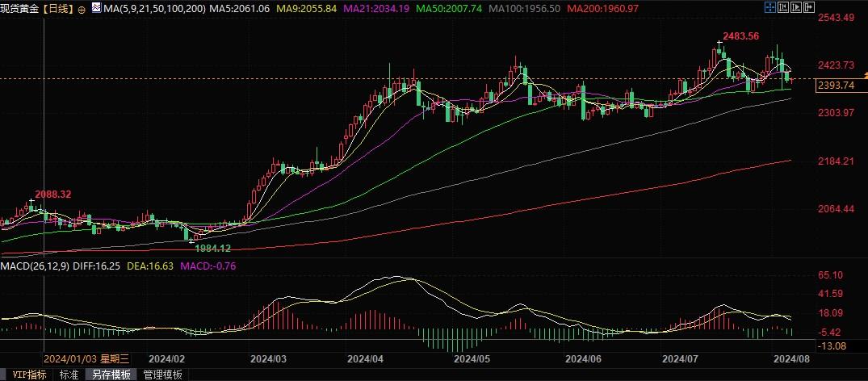The width and height of the screenshot is (868, 381).
Task: Click the -13.08 MACD axis label
Action: point(830,346)
